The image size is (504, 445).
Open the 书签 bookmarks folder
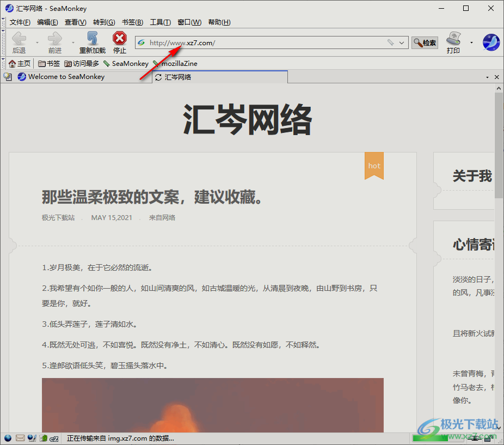49,63
